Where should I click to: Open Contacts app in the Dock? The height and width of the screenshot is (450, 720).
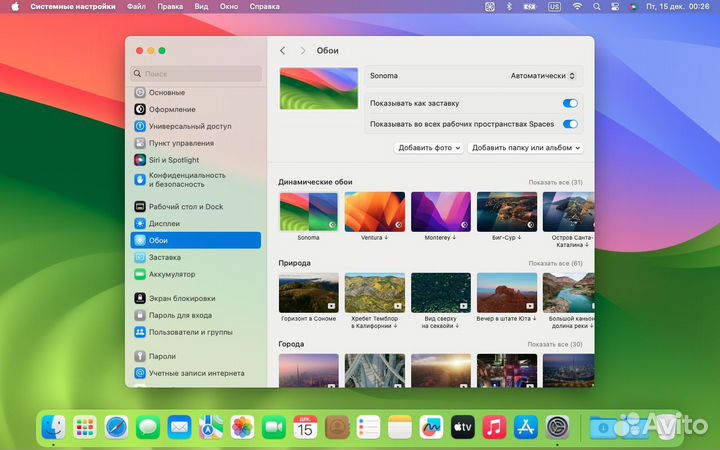coord(337,427)
